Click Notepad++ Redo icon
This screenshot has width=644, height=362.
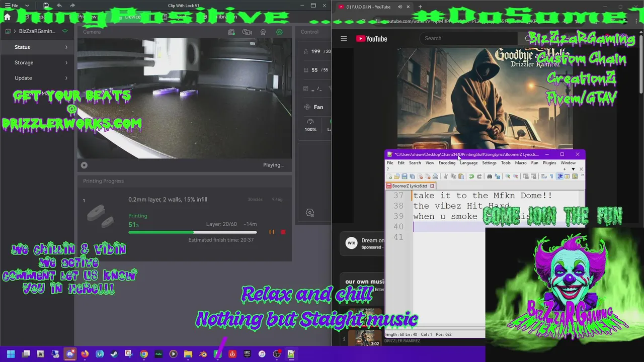coord(479,176)
